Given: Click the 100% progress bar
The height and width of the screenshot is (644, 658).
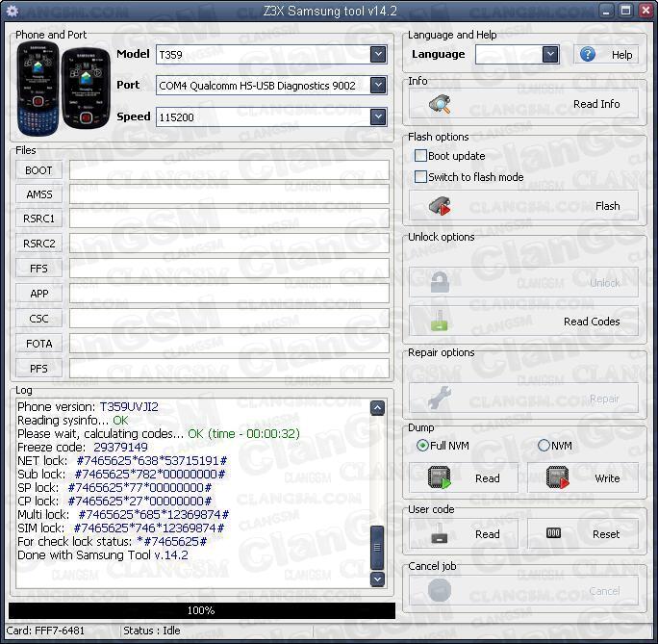Looking at the screenshot, I should tap(202, 610).
